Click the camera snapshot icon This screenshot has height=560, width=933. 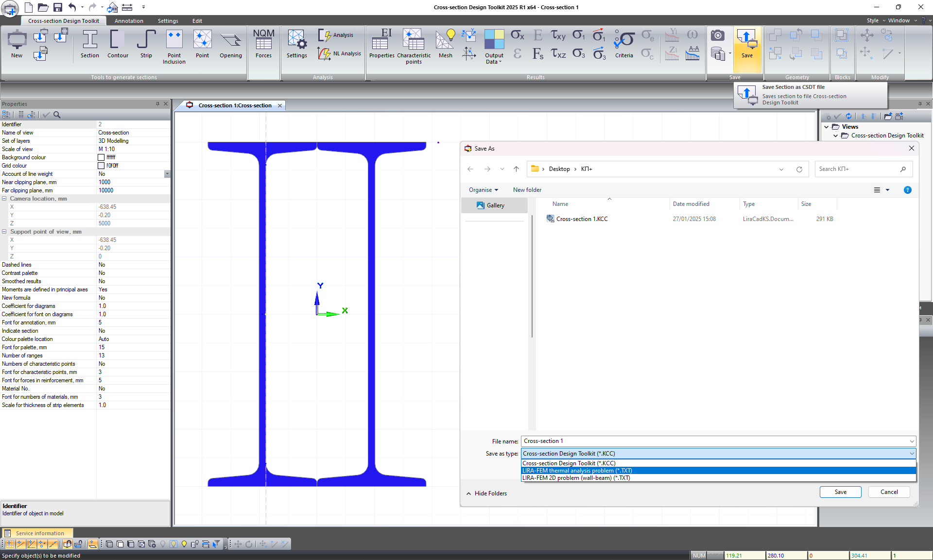tap(717, 35)
